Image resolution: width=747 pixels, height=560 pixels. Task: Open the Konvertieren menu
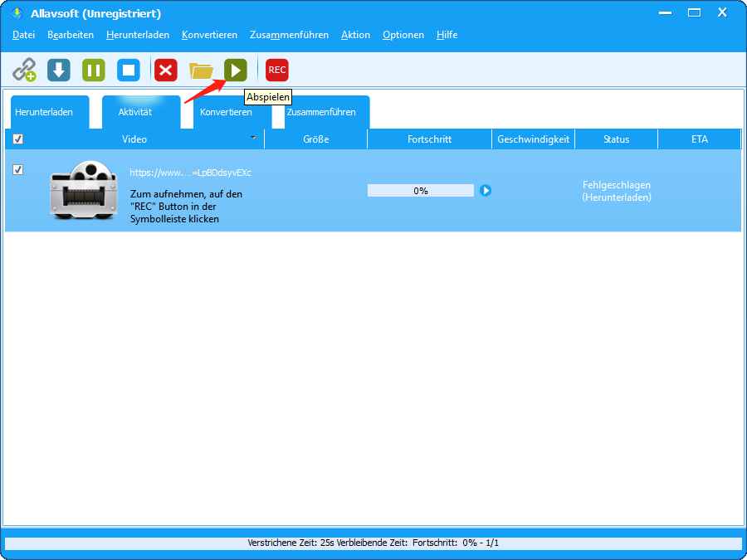click(210, 35)
